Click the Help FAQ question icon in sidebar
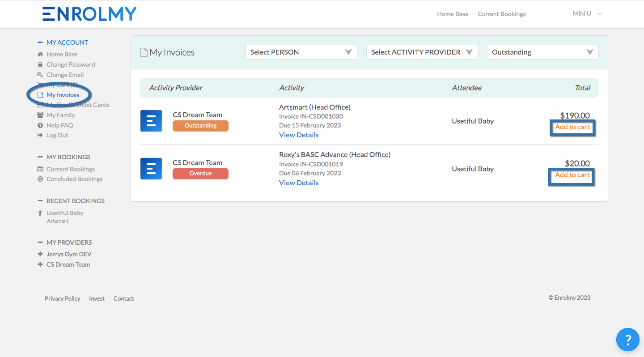Viewport: 644px width, 357px height. point(40,125)
